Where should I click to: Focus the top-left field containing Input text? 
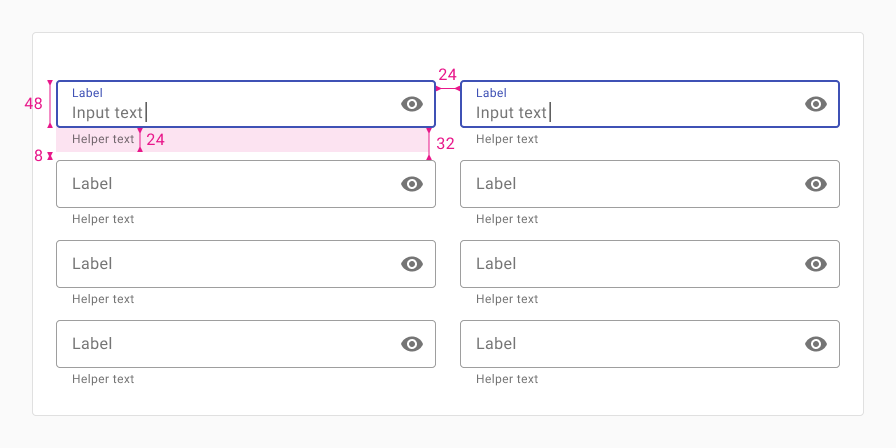pyautogui.click(x=246, y=104)
